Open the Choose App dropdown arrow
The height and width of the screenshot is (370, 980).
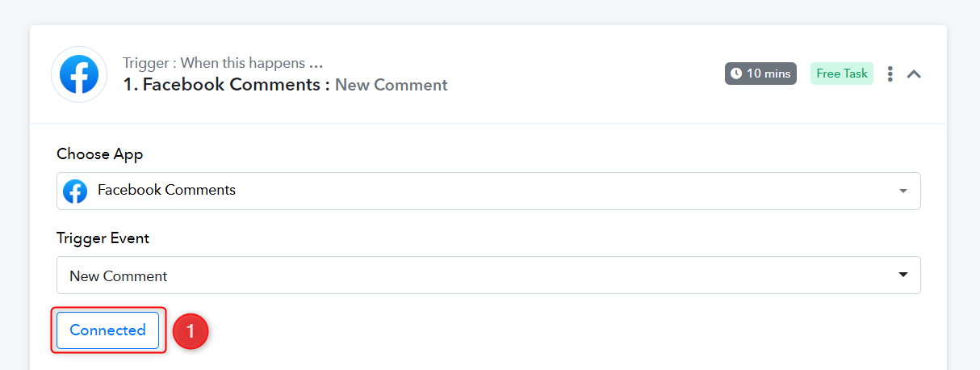coord(903,191)
